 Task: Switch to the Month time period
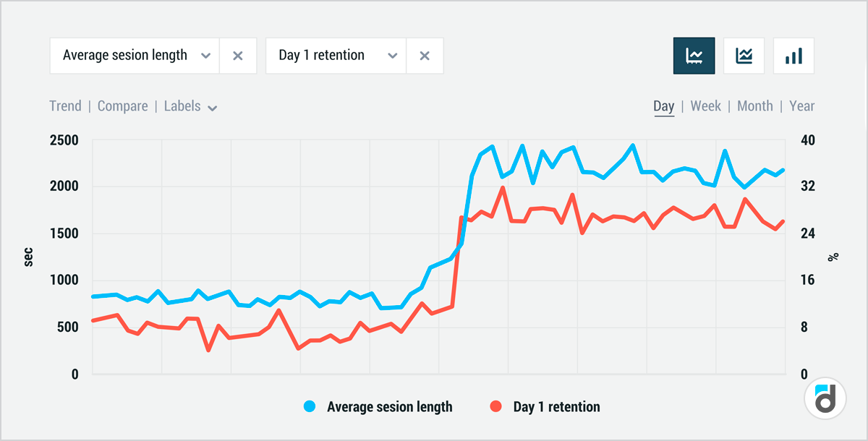(x=754, y=106)
